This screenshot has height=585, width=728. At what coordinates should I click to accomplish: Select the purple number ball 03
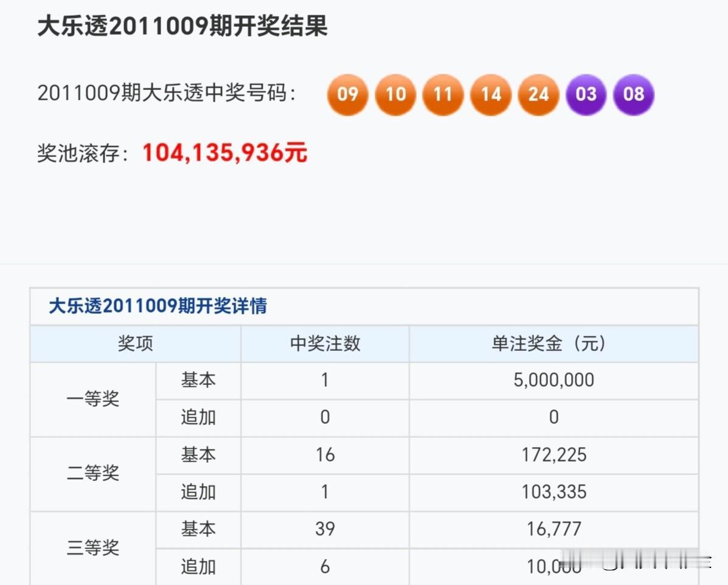[586, 95]
